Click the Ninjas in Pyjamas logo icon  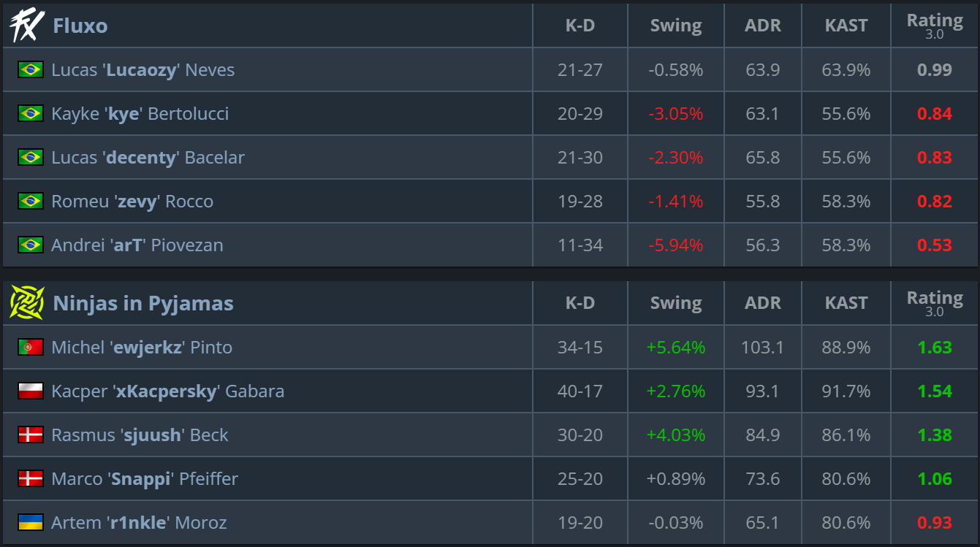coord(27,303)
